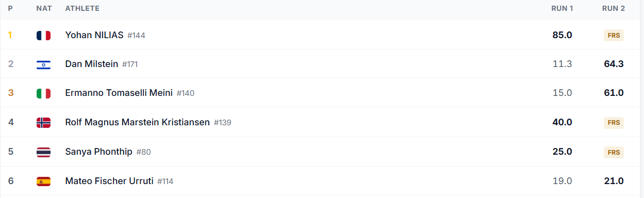Viewport: 644px width, 198px height.
Task: Sort by the RUN 1 column header
Action: pos(562,9)
